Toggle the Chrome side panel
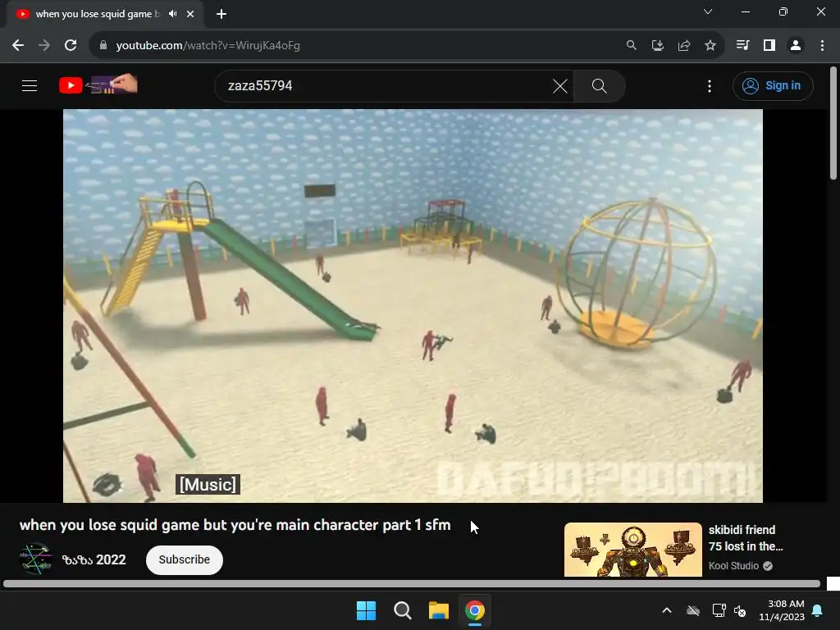The width and height of the screenshot is (840, 630). (x=769, y=46)
